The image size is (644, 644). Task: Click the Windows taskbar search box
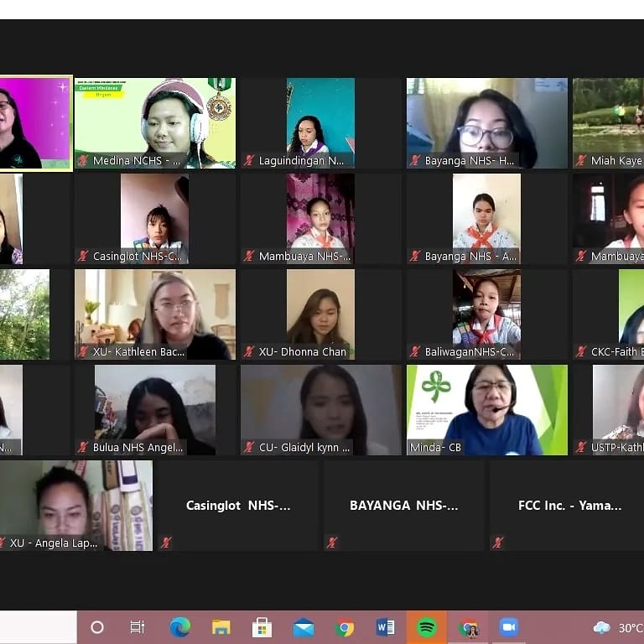click(39, 627)
